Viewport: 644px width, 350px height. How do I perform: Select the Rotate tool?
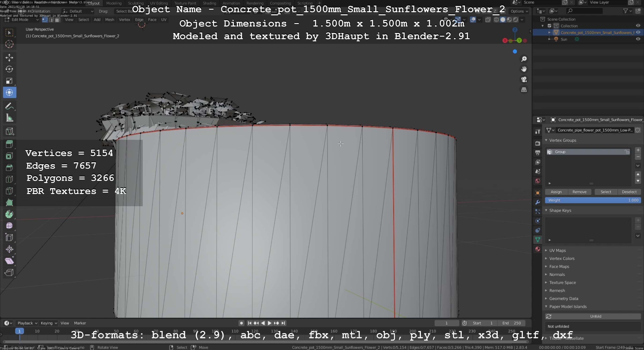click(x=9, y=69)
